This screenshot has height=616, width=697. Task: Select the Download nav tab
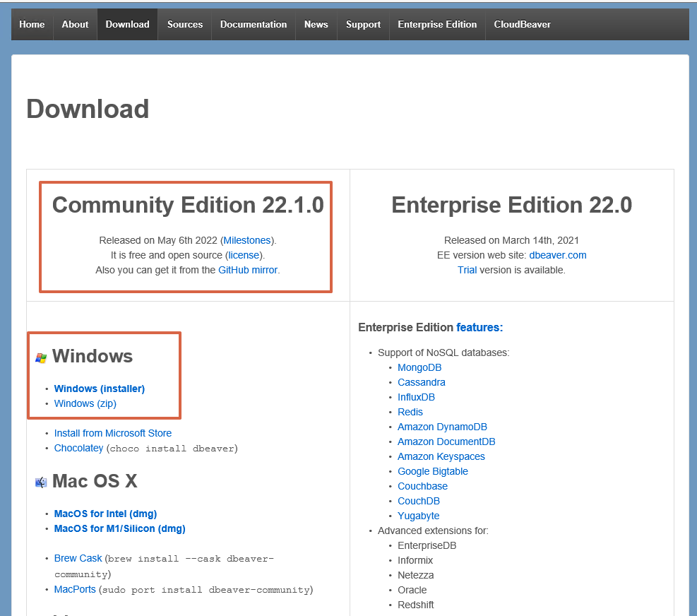coord(128,25)
